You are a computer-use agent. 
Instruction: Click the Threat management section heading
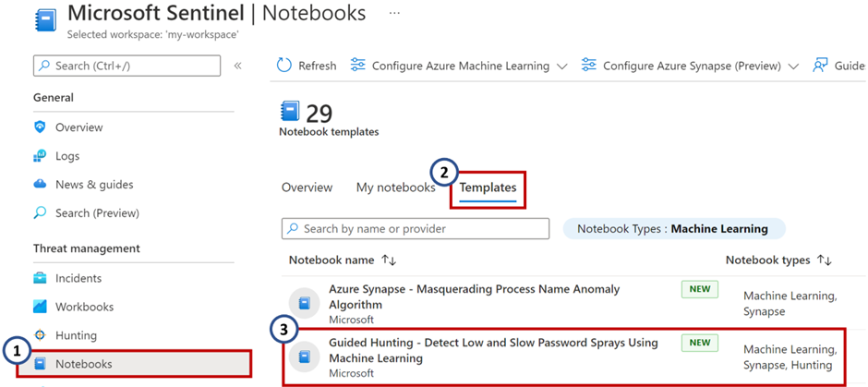tap(87, 248)
